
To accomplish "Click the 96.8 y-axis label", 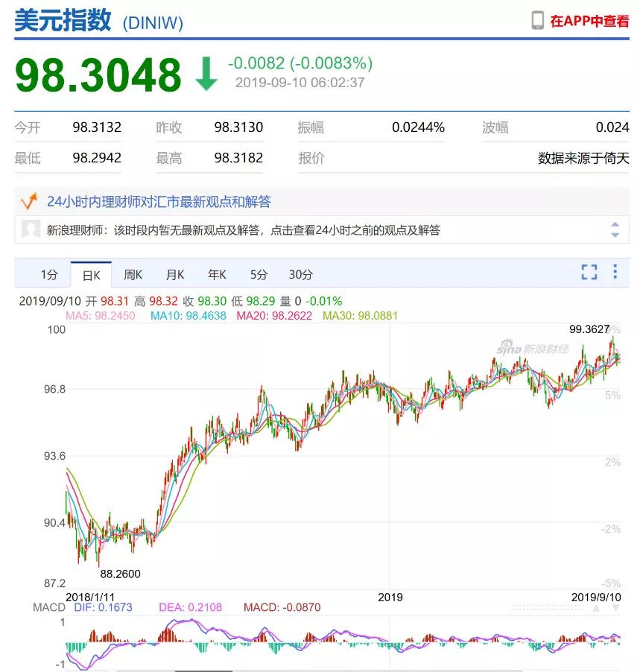I will point(55,389).
